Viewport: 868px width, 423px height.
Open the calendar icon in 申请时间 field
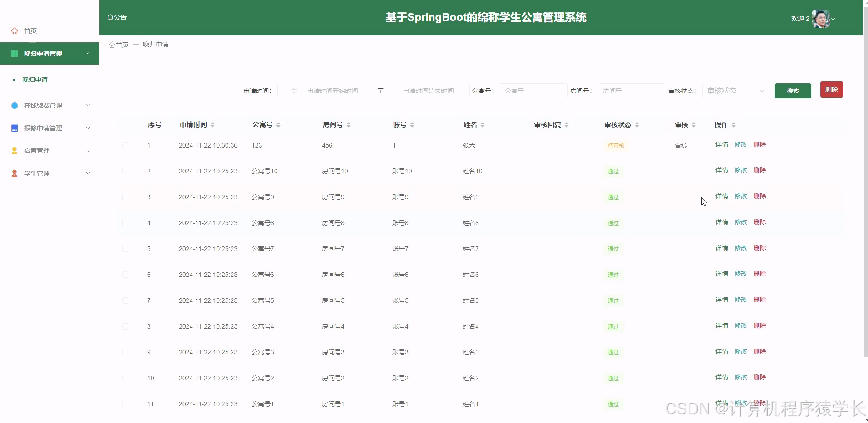[x=294, y=90]
